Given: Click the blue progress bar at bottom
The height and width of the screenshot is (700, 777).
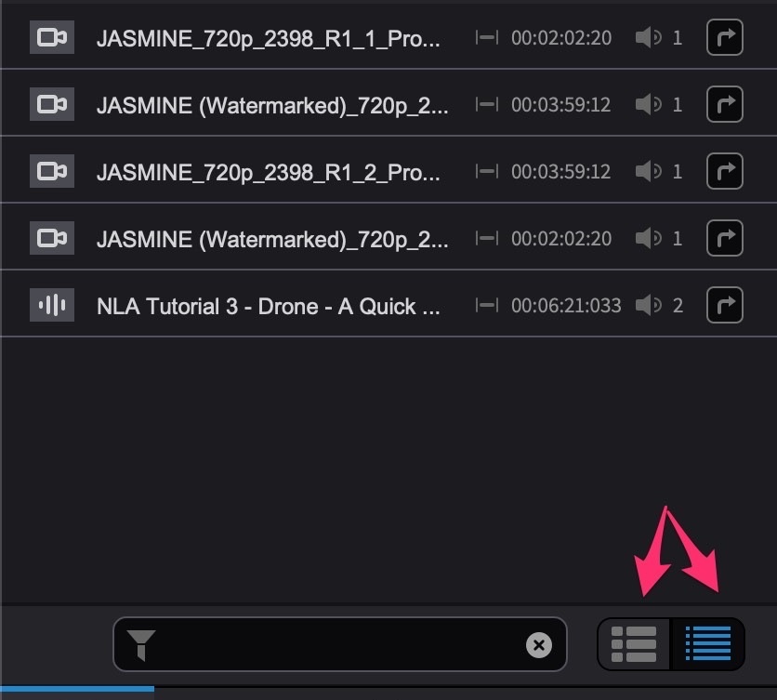Looking at the screenshot, I should pos(77,689).
